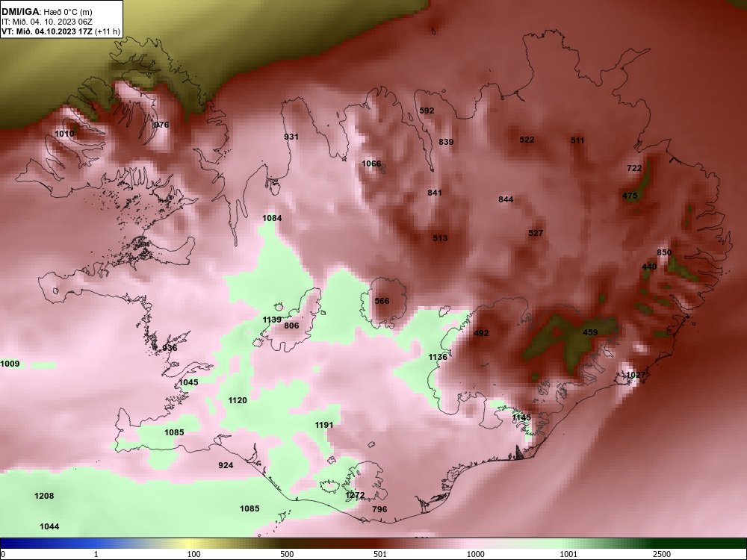Click the yellow section of the color scale
Image resolution: width=747 pixels, height=560 pixels.
coord(190,544)
